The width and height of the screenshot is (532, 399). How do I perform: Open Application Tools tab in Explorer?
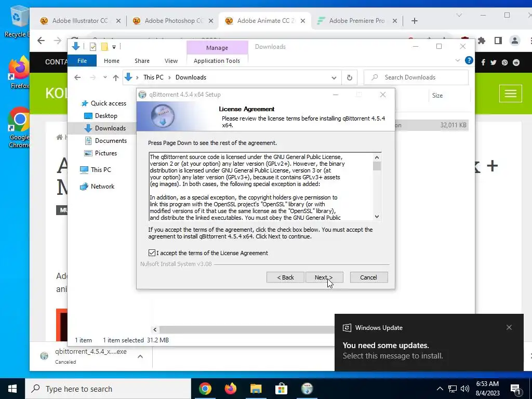coord(217,61)
